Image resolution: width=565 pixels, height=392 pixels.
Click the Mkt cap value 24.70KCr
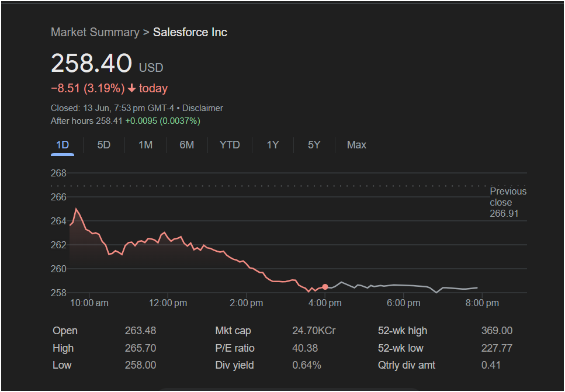pos(314,331)
